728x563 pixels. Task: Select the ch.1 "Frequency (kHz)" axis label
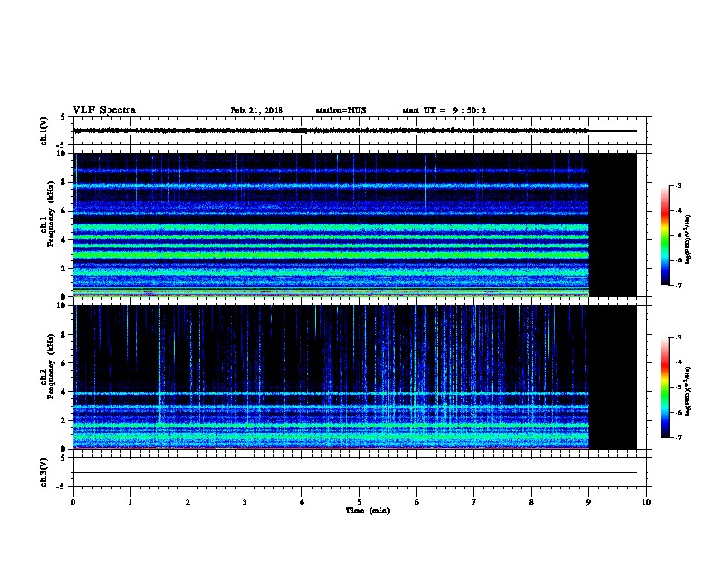(51, 214)
